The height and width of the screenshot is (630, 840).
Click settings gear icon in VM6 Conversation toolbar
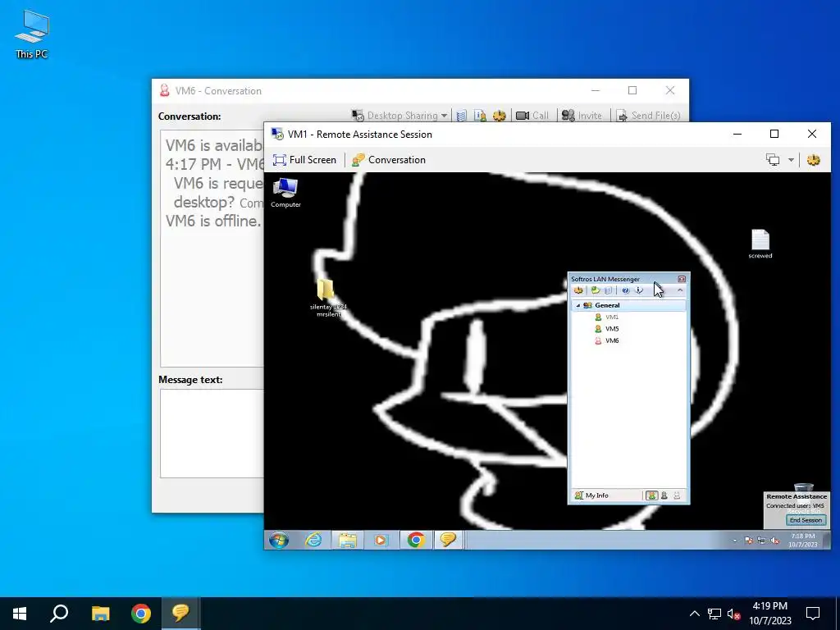coord(500,115)
